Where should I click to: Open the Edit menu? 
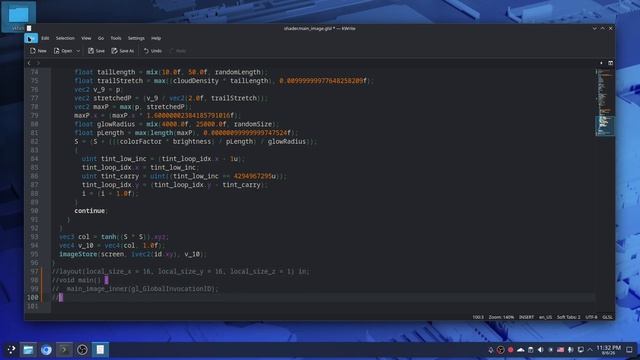tap(45, 38)
